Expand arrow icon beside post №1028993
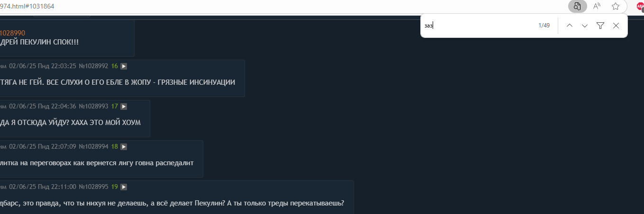644x214 pixels. pyautogui.click(x=124, y=107)
